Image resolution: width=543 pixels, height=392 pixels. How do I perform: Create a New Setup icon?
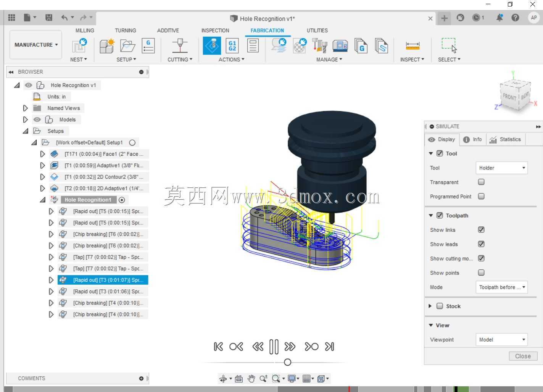pos(107,45)
